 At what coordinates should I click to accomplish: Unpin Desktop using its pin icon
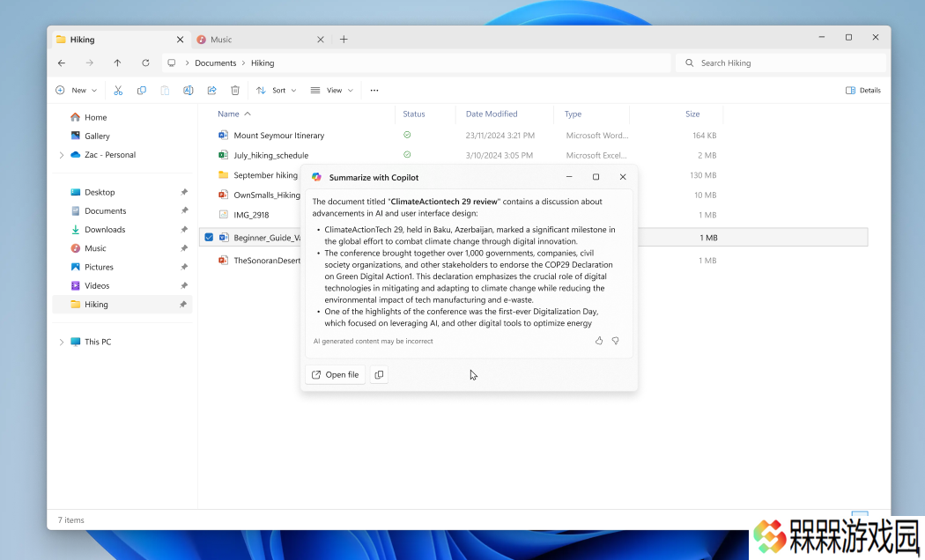click(x=184, y=192)
